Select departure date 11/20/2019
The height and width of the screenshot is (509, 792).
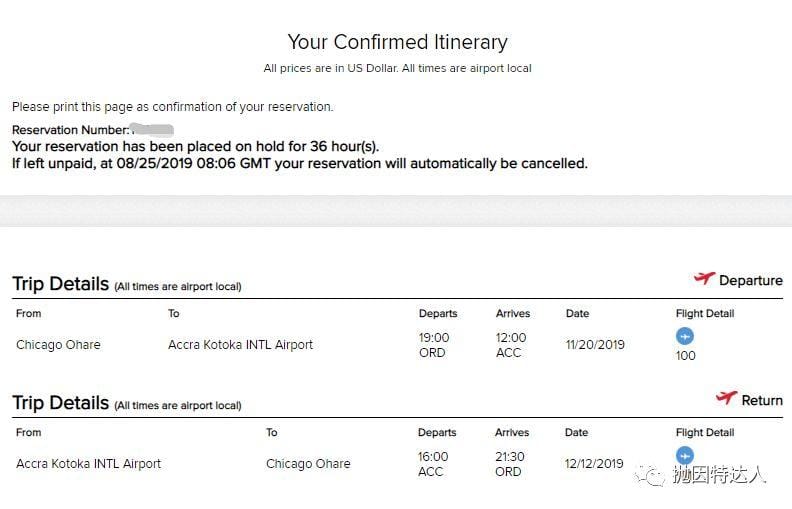(595, 345)
